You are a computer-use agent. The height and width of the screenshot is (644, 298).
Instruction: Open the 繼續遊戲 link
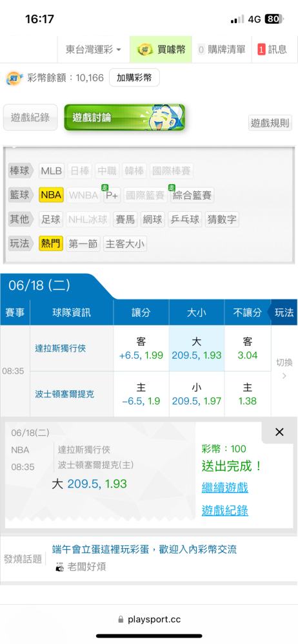pyautogui.click(x=224, y=488)
